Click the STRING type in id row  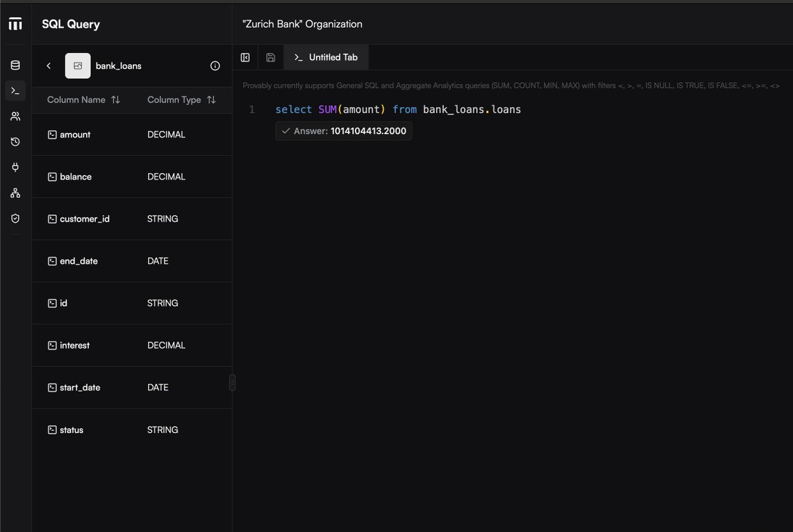(163, 303)
